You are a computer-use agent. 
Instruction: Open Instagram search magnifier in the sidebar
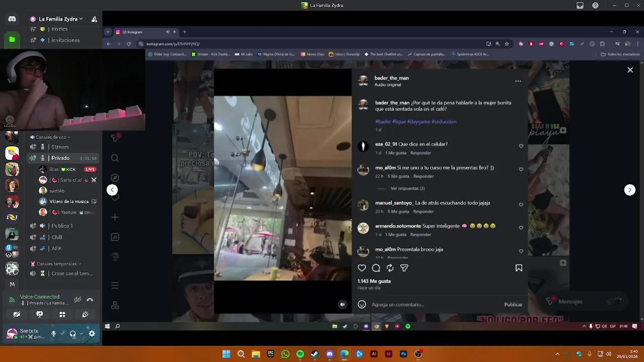click(x=115, y=158)
